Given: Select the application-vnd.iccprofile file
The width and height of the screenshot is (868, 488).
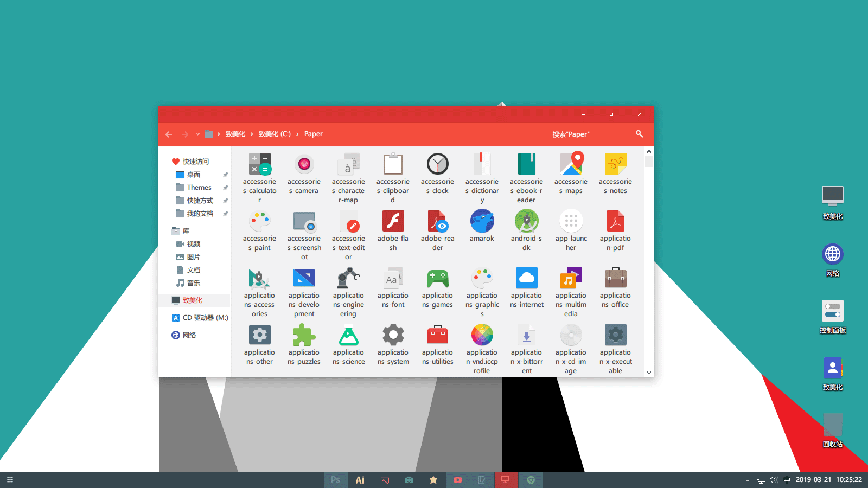Looking at the screenshot, I should (x=482, y=348).
